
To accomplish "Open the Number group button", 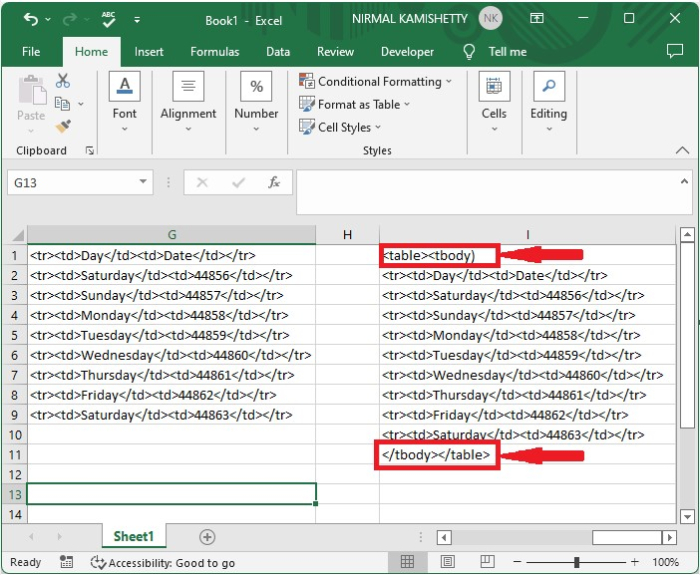I will click(x=256, y=102).
